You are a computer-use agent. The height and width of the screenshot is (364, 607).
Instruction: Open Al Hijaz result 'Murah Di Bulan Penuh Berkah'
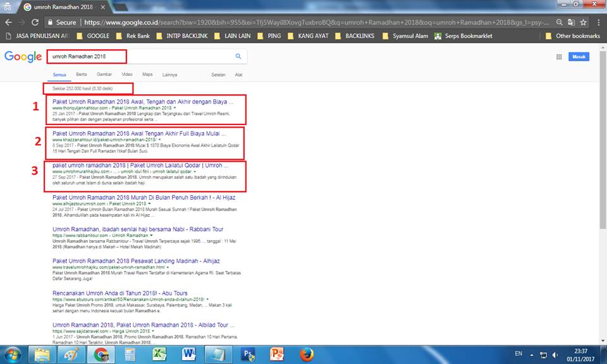(144, 197)
